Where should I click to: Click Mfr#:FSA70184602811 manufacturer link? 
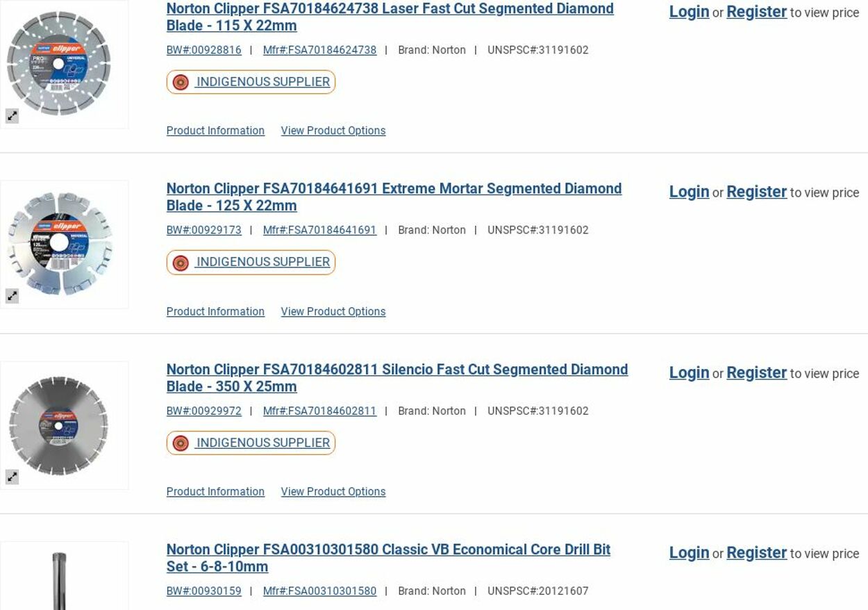click(x=319, y=411)
